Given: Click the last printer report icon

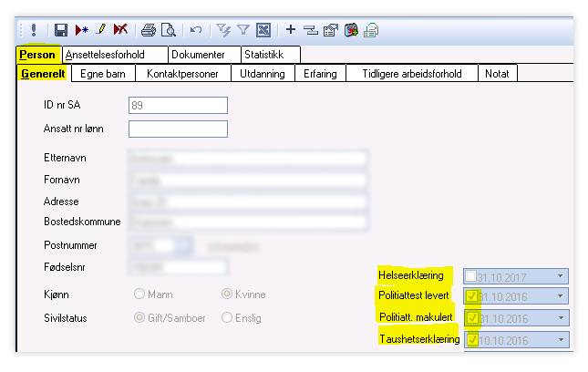Looking at the screenshot, I should (371, 30).
